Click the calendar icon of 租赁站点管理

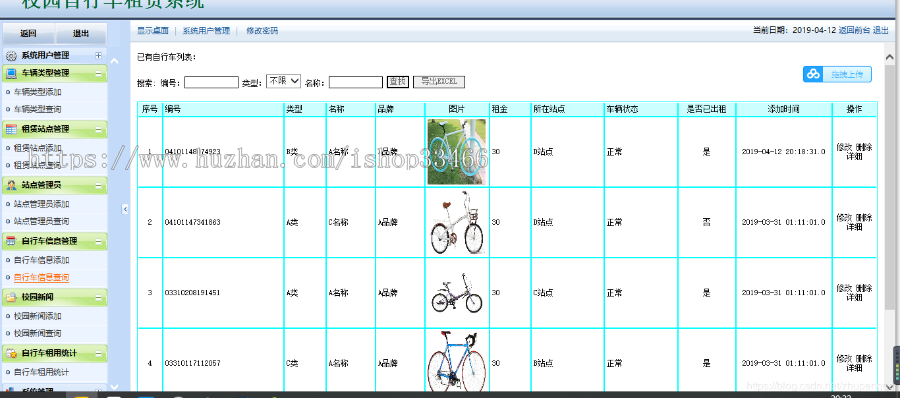(11, 129)
